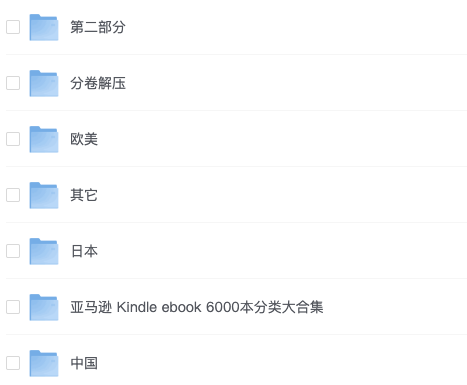Image resolution: width=467 pixels, height=385 pixels.
Task: Click the folder icon for 中国
Action: pos(44,363)
